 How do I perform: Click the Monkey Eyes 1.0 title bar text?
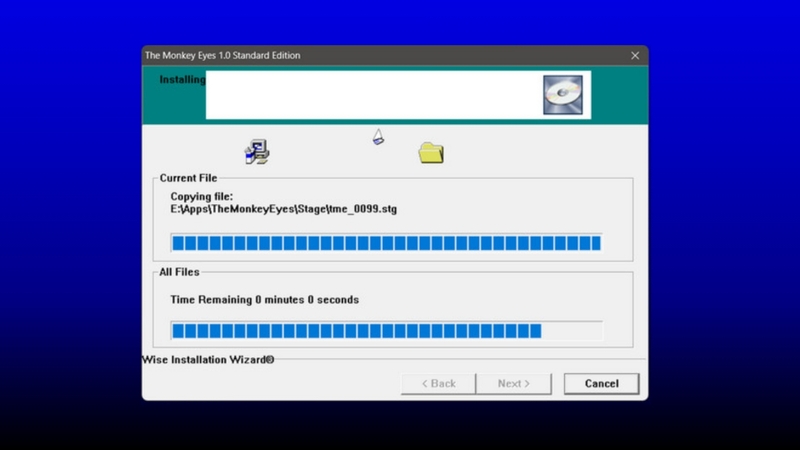222,56
